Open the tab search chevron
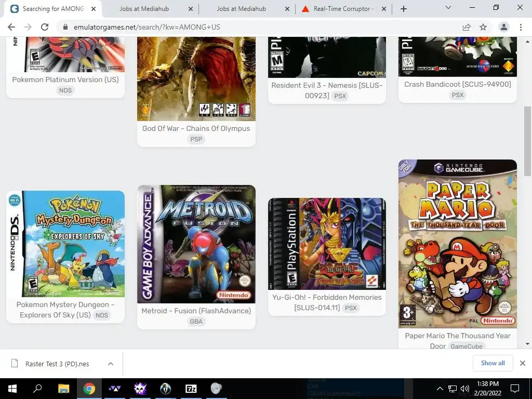The width and height of the screenshot is (532, 399). pyautogui.click(x=448, y=7)
